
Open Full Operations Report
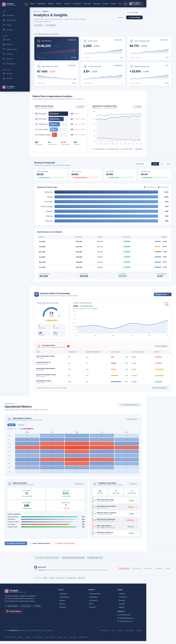[130, 405]
